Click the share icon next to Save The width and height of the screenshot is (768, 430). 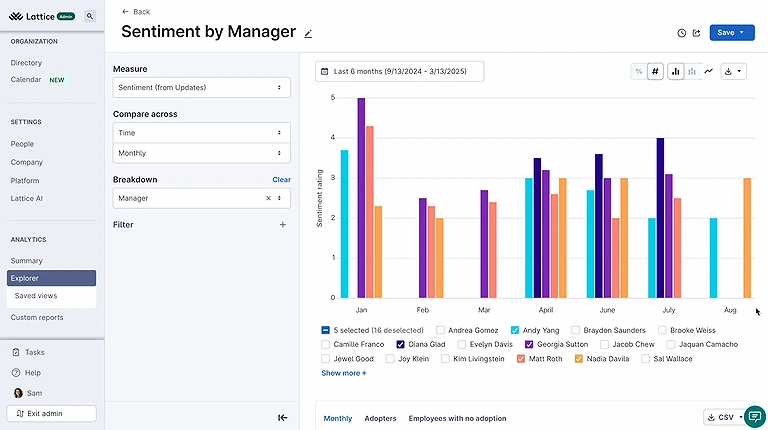click(696, 33)
